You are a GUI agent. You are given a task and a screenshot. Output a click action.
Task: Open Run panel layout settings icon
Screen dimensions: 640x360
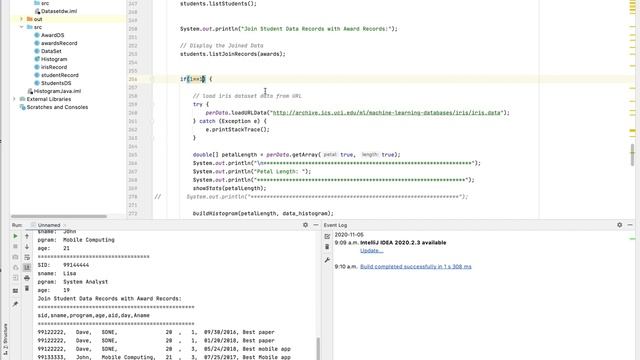(16, 291)
